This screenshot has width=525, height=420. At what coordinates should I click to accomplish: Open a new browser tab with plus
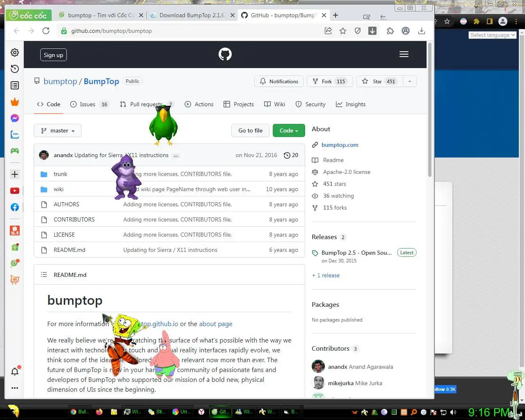(336, 15)
